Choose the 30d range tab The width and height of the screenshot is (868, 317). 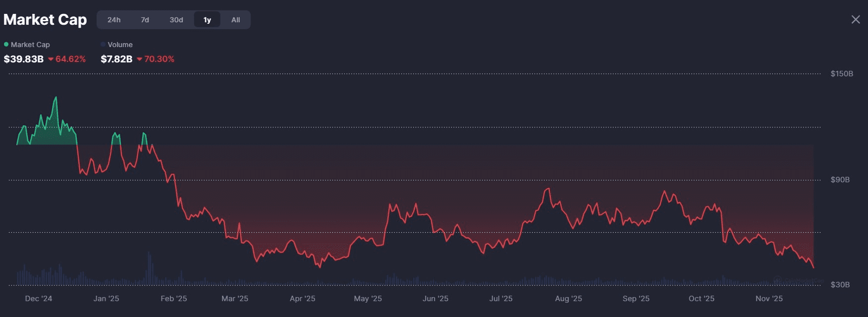[x=176, y=20]
